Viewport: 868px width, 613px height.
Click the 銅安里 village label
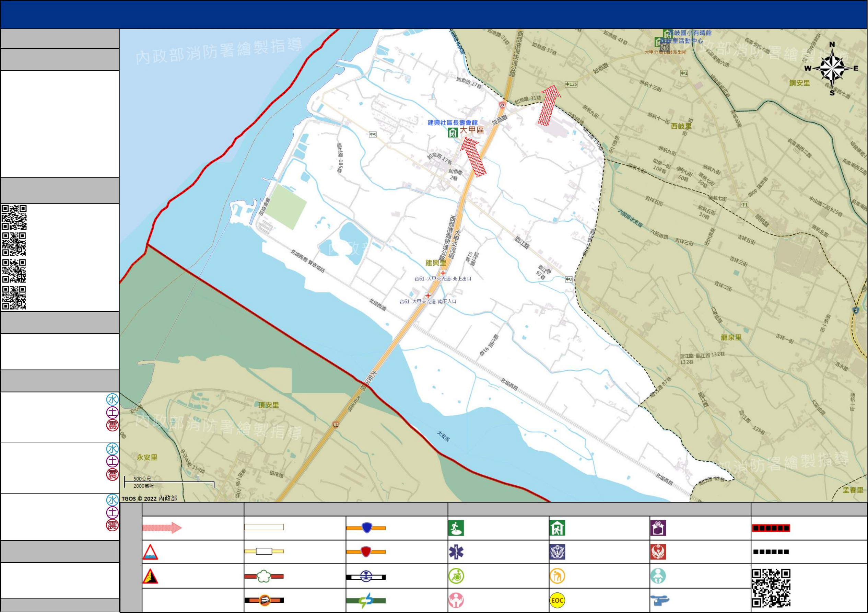[800, 83]
